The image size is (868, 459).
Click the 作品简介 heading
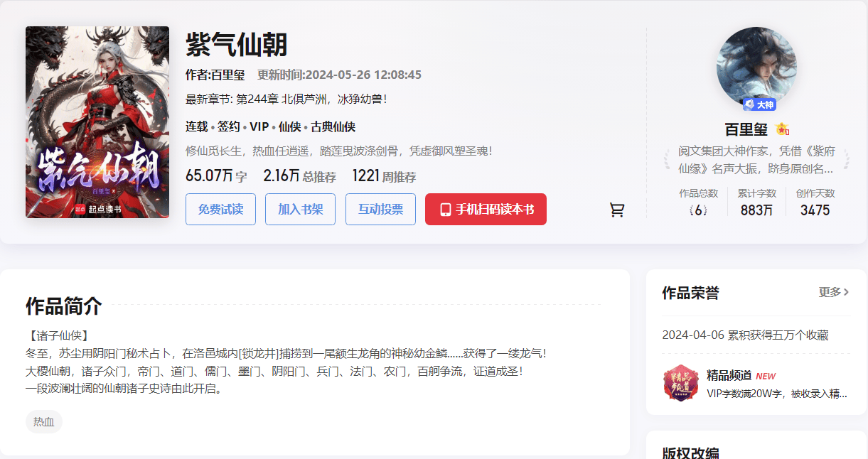pyautogui.click(x=64, y=306)
